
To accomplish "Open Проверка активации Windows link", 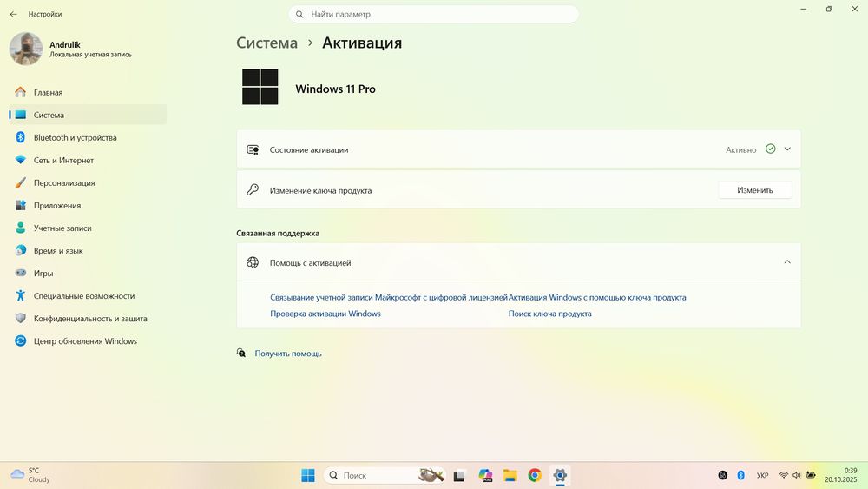I will [x=325, y=314].
